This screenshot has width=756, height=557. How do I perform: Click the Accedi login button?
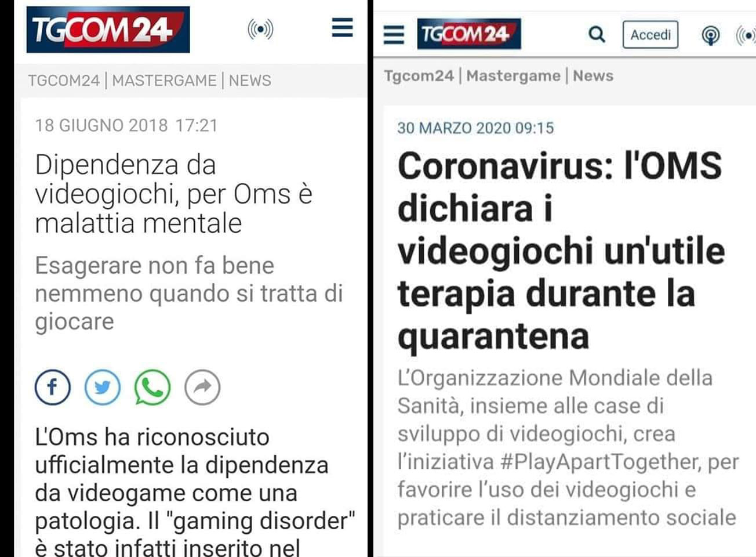(650, 35)
